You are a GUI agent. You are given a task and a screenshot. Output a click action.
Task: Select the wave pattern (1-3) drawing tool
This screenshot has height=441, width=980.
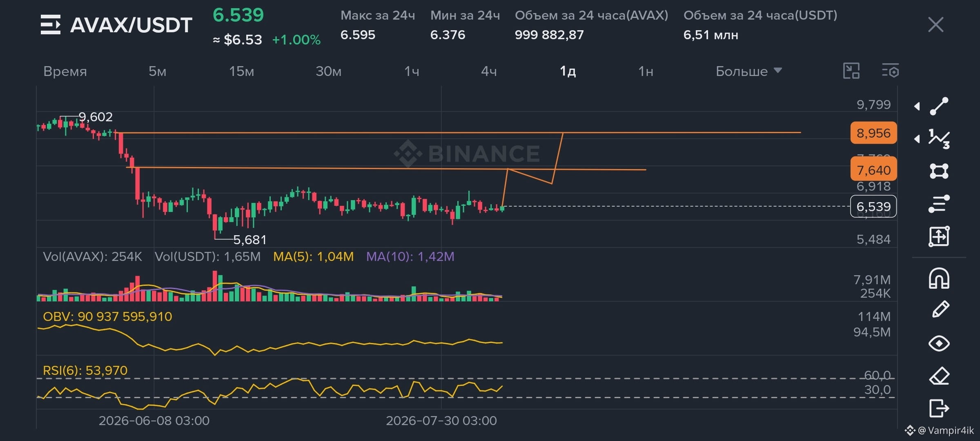click(939, 139)
